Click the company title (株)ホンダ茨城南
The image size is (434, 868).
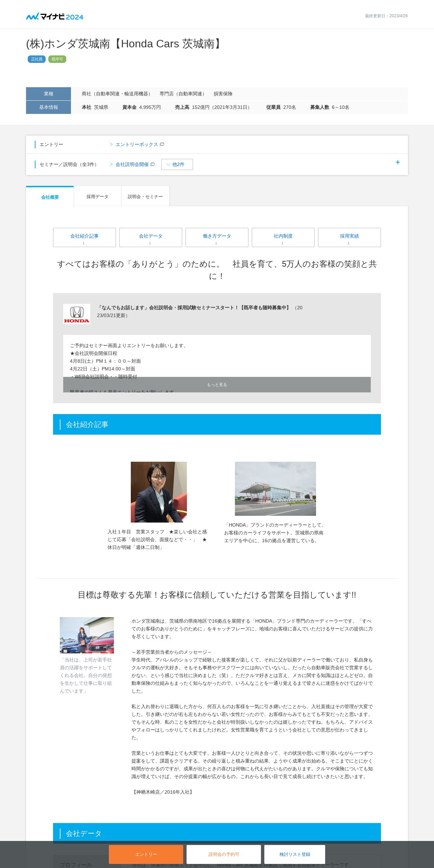click(124, 44)
